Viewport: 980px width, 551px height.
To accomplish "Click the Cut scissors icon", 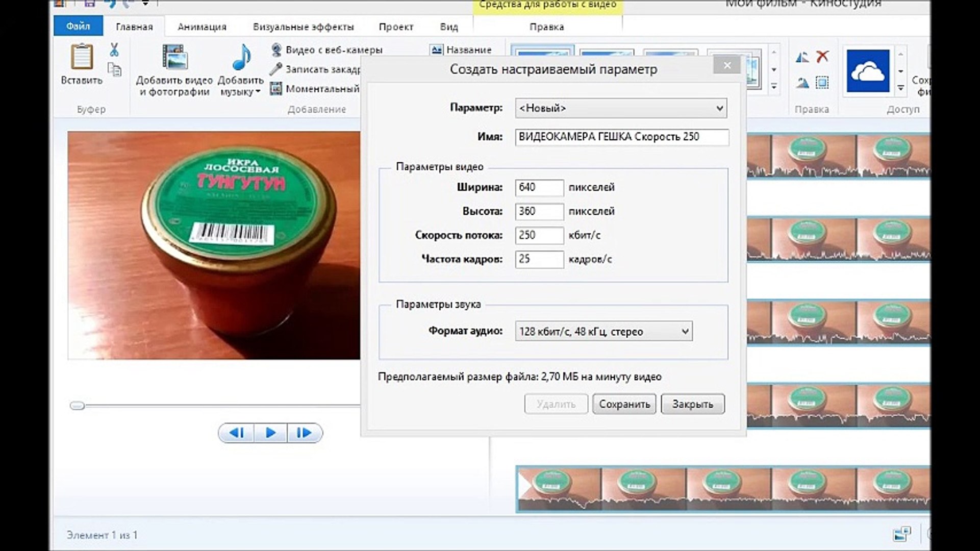I will tap(114, 50).
